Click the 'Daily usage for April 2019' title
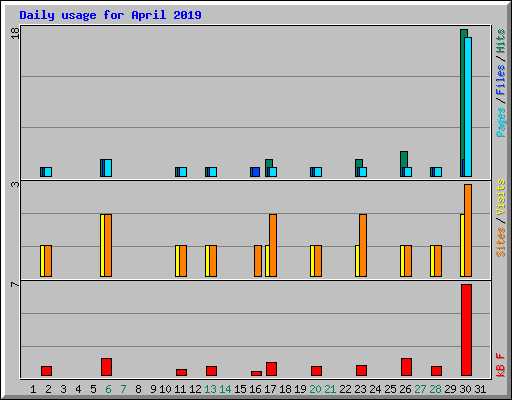This screenshot has width=512, height=400. click(110, 15)
